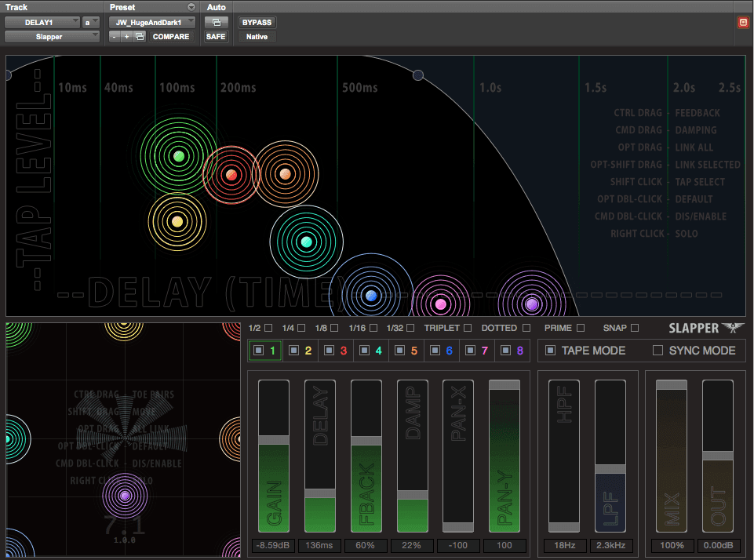Enable SYNC MODE
The image size is (754, 560).
659,351
